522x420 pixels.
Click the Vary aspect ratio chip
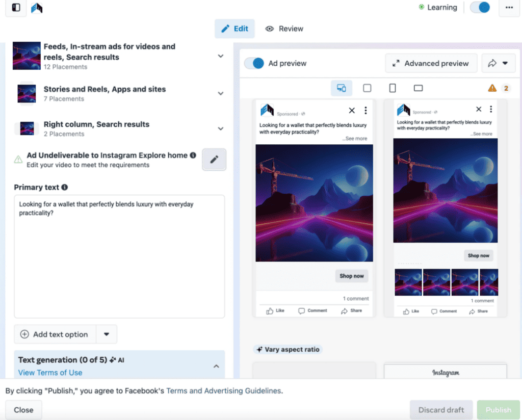tap(288, 350)
